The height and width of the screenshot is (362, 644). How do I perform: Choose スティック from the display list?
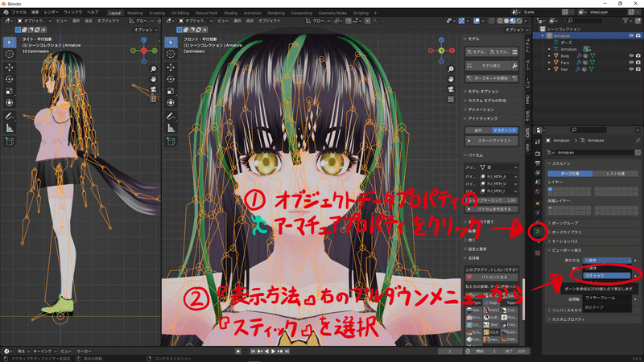pyautogui.click(x=607, y=276)
